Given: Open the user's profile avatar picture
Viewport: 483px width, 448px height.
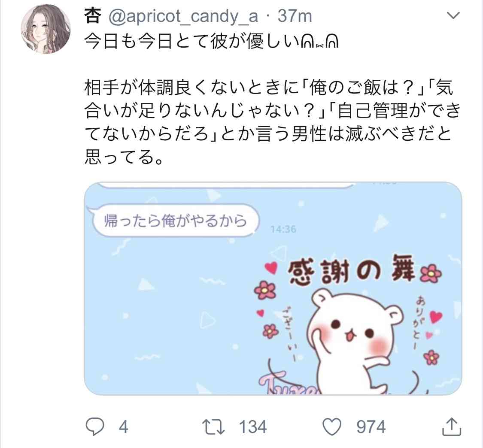Looking at the screenshot, I should pos(46,29).
